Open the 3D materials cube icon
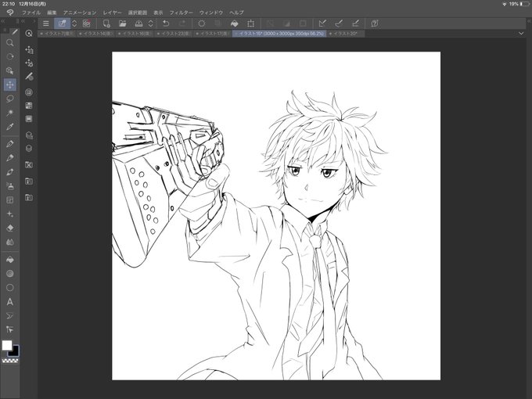This screenshot has height=399, width=532. point(29,149)
